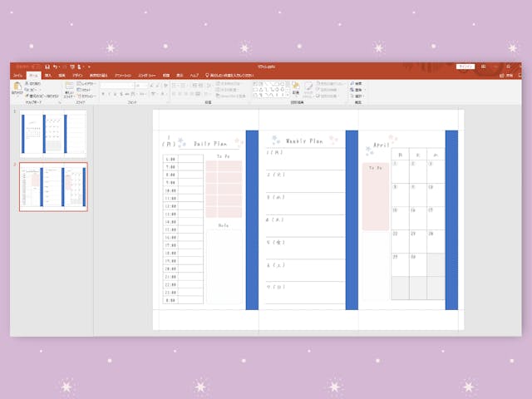
Task: Click the Paste icon in the clipboard group
Action: click(x=17, y=88)
